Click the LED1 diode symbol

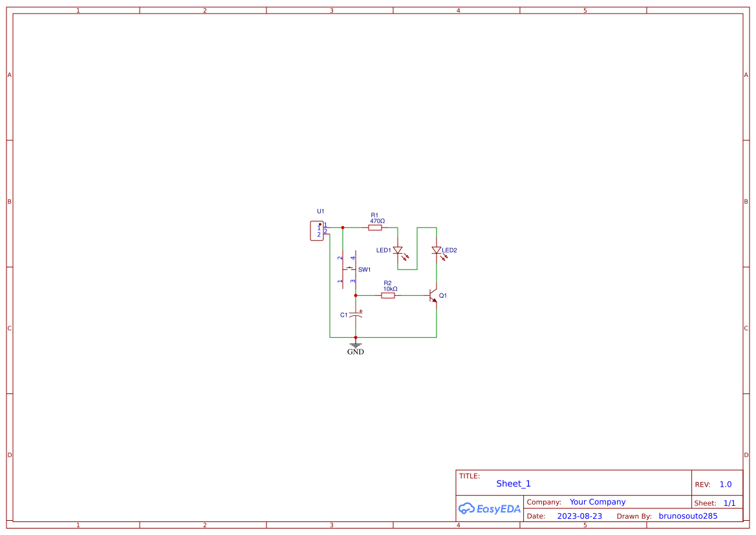coord(398,250)
